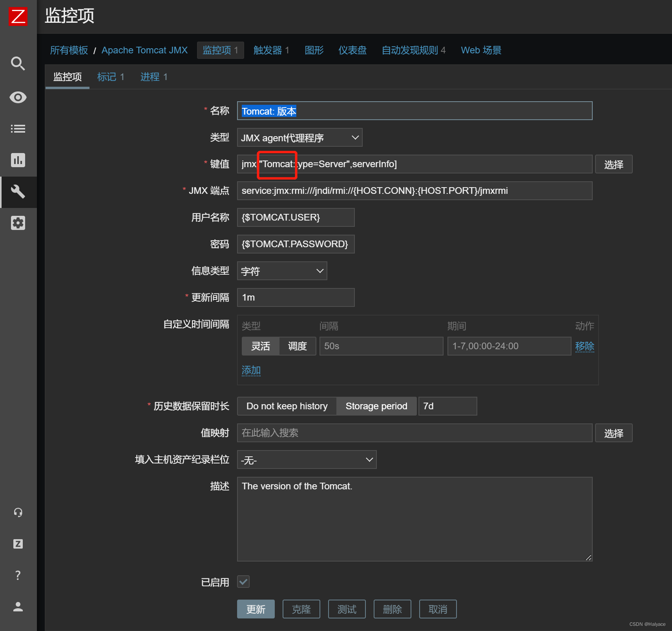Click 选择 button next to key field
This screenshot has height=631, width=672.
click(614, 164)
